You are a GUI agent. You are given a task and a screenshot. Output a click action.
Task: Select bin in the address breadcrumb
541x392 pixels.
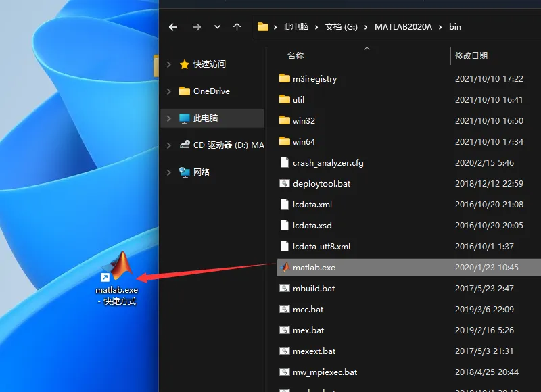454,27
